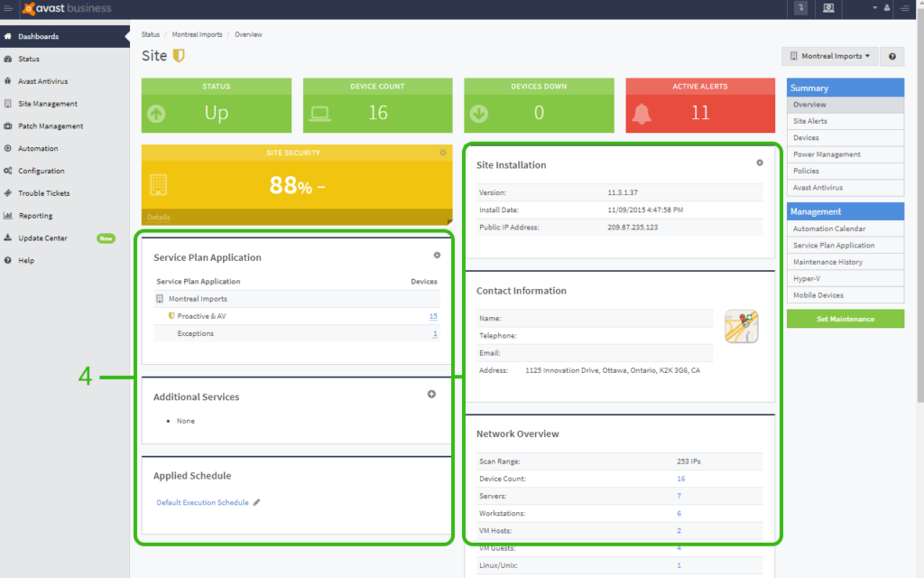Open Power Management in the Summary panel
Image resolution: width=924 pixels, height=578 pixels.
[845, 154]
